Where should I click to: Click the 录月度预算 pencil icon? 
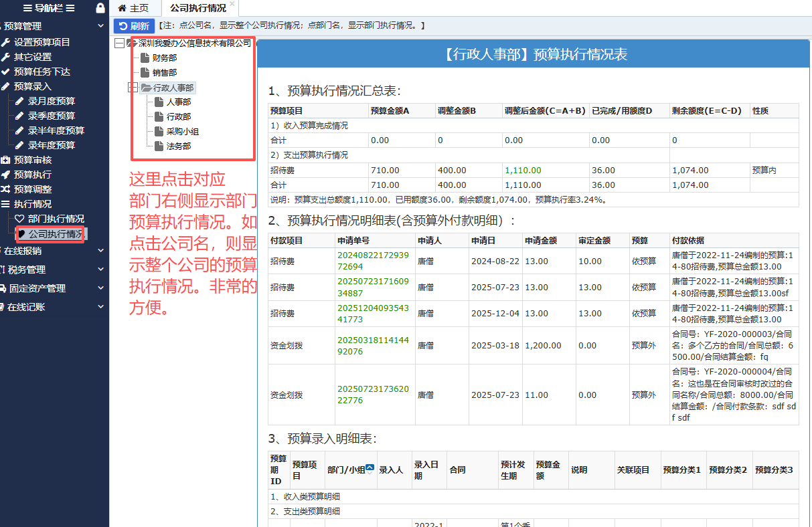(x=19, y=101)
